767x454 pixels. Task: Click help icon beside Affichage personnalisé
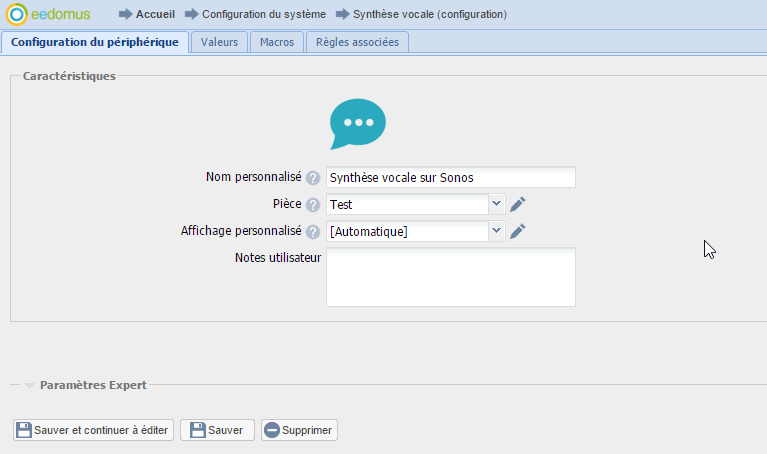313,232
